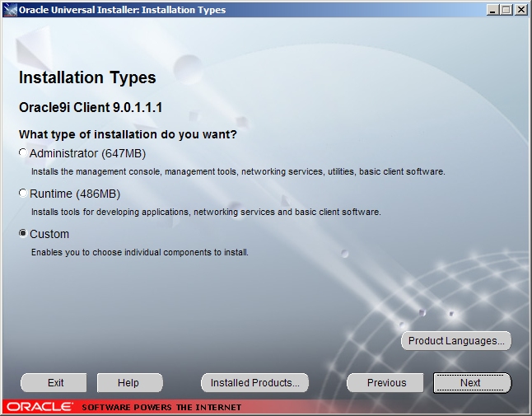Click the Next button
Viewport: 532px width, 416px height.
tap(472, 383)
